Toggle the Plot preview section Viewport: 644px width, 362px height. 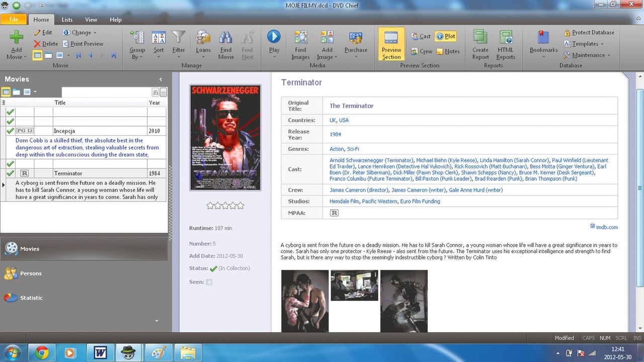coord(445,36)
